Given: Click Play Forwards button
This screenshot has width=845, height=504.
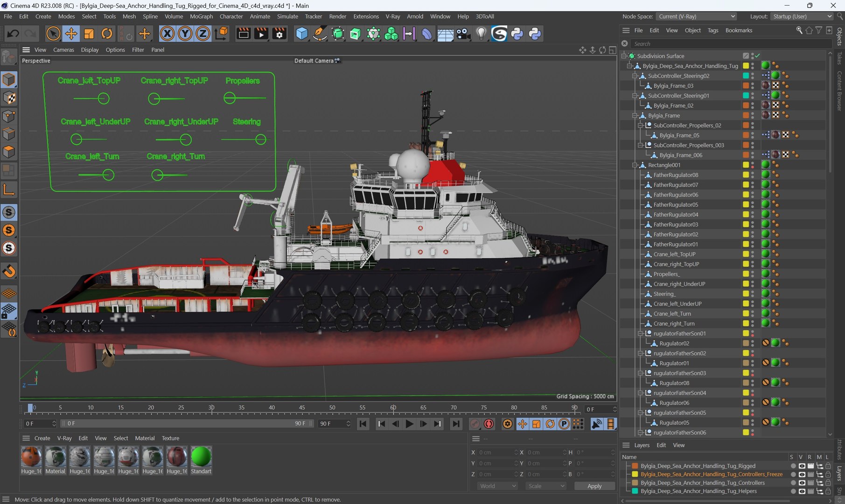Looking at the screenshot, I should coord(409,424).
